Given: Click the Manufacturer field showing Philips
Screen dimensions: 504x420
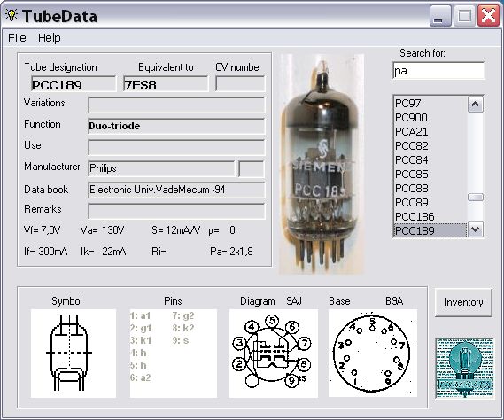Looking at the screenshot, I should click(161, 168).
